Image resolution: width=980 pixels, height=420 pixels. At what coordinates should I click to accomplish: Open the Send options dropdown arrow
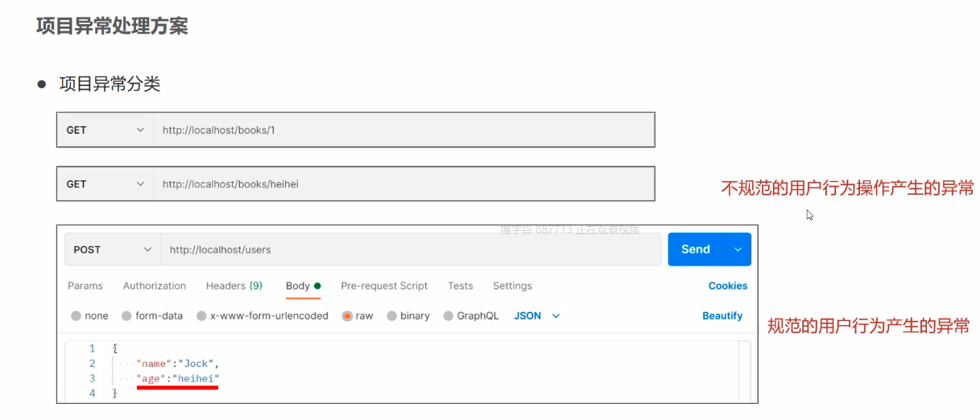tap(738, 249)
